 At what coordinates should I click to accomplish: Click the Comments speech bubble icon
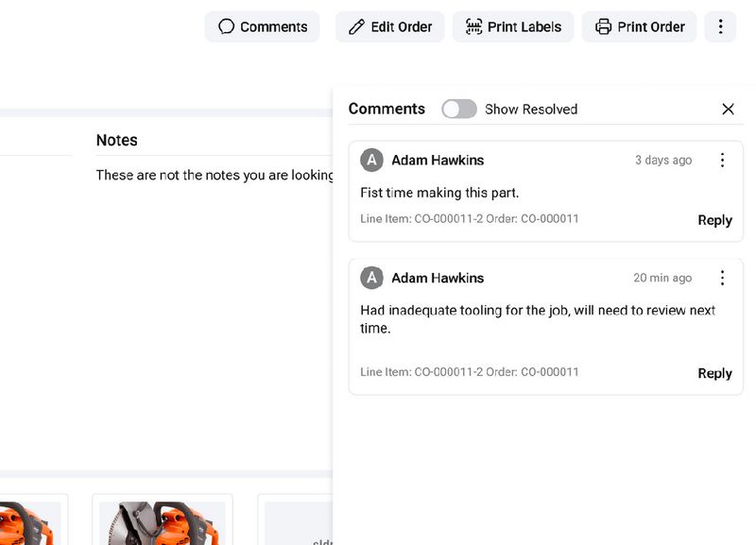click(226, 26)
